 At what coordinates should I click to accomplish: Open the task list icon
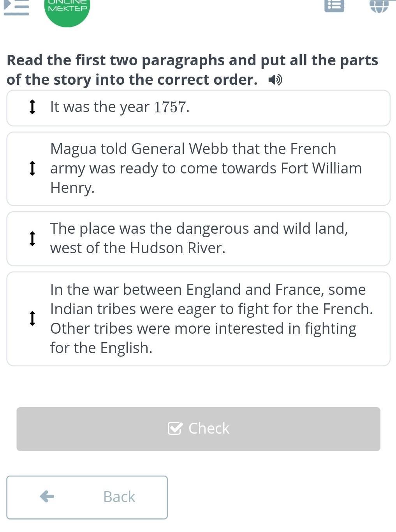point(334,5)
